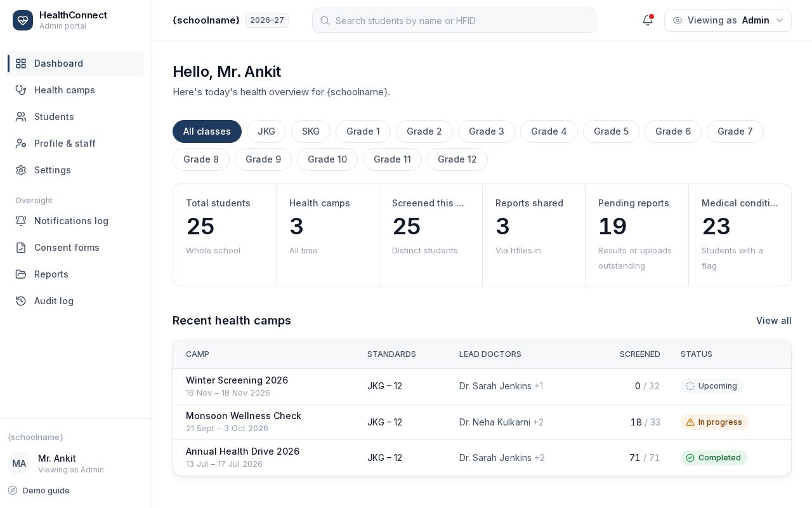812x508 pixels.
Task: Click the Pending reports stat card
Action: click(x=637, y=235)
